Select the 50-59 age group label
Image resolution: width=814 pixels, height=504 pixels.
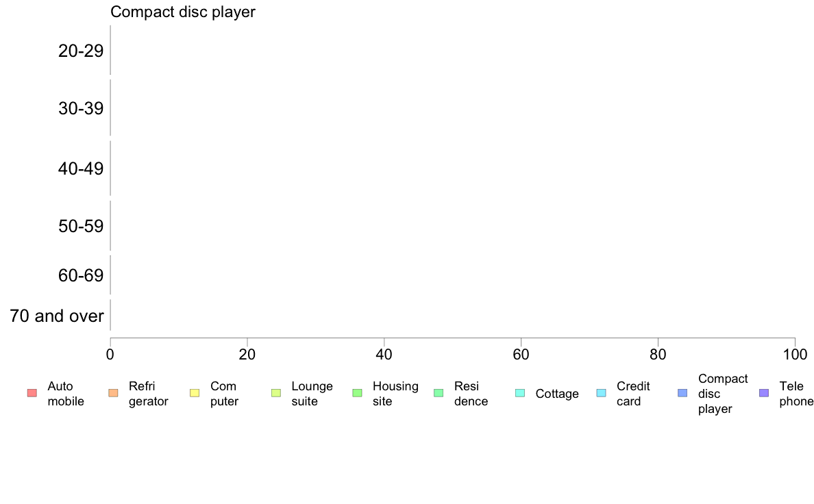81,226
